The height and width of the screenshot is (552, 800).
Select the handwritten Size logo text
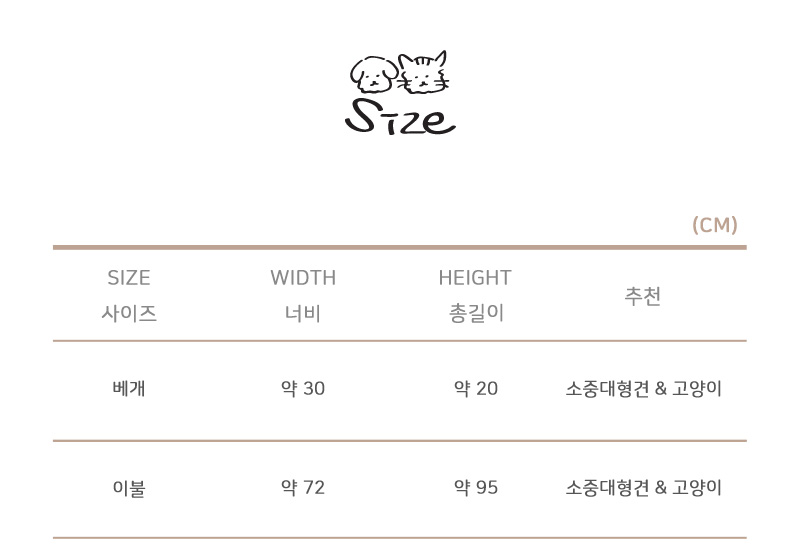click(x=400, y=117)
